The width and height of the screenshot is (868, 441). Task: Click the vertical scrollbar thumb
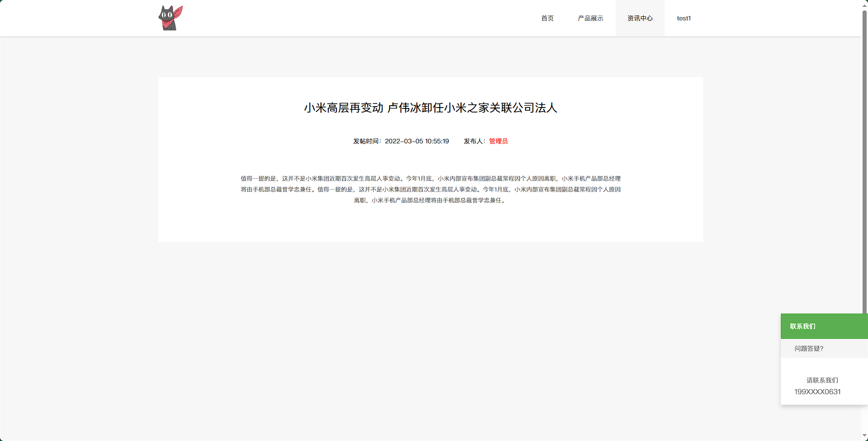pos(865,161)
